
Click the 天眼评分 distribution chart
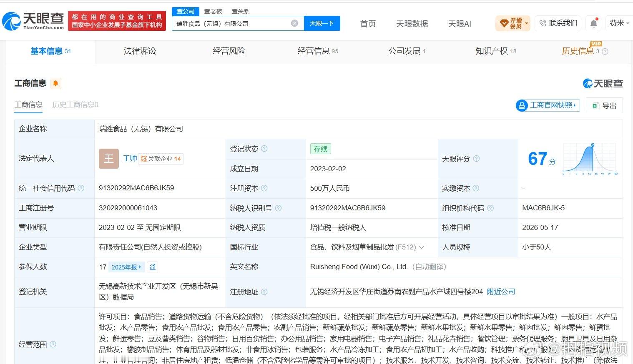click(x=590, y=159)
